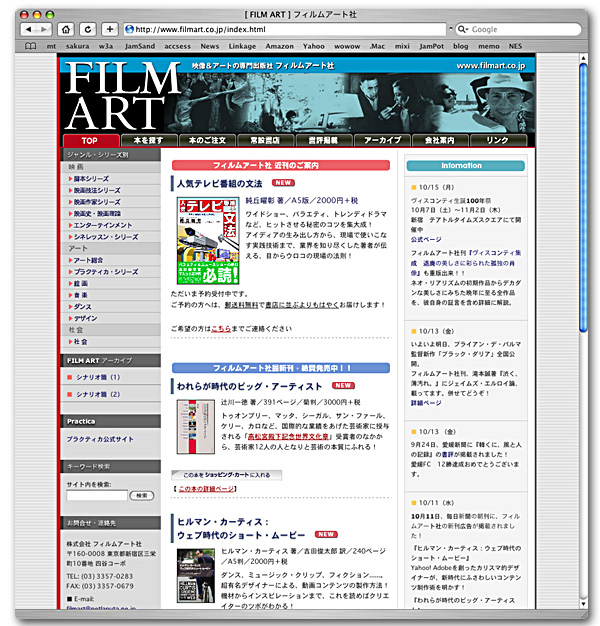Screen dimensions: 600x626
Task: Click the 検索 search button
Action: click(x=143, y=495)
